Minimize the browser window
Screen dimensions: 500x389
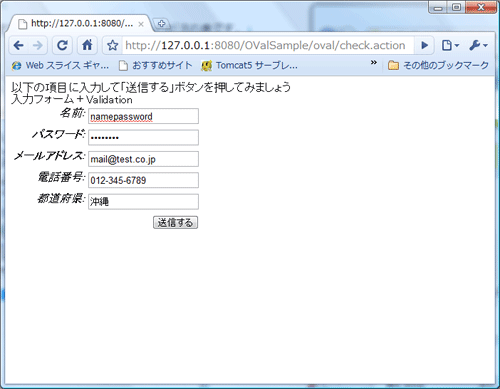[x=438, y=8]
